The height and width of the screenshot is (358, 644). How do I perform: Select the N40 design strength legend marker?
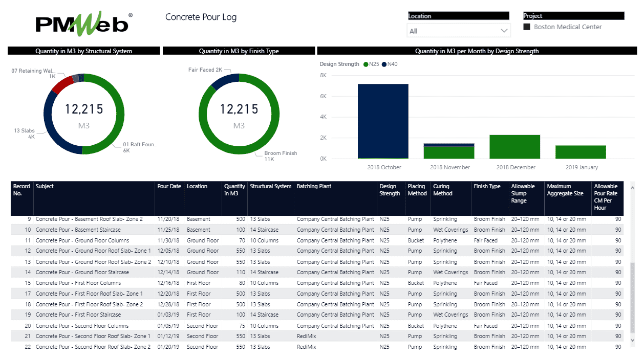384,64
